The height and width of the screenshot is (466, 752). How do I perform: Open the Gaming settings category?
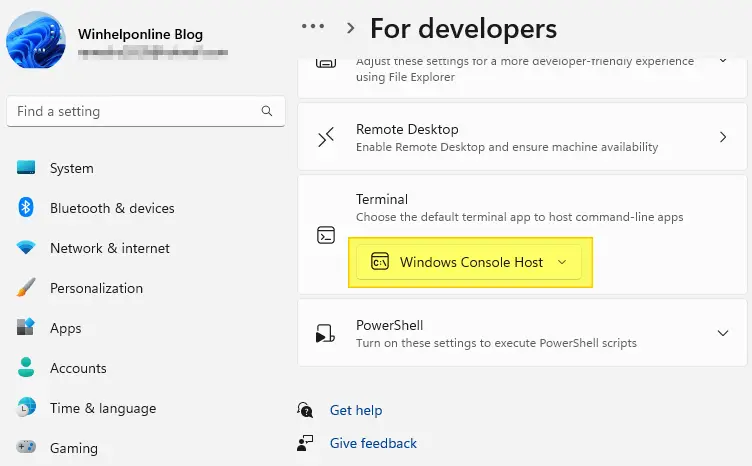(x=74, y=448)
